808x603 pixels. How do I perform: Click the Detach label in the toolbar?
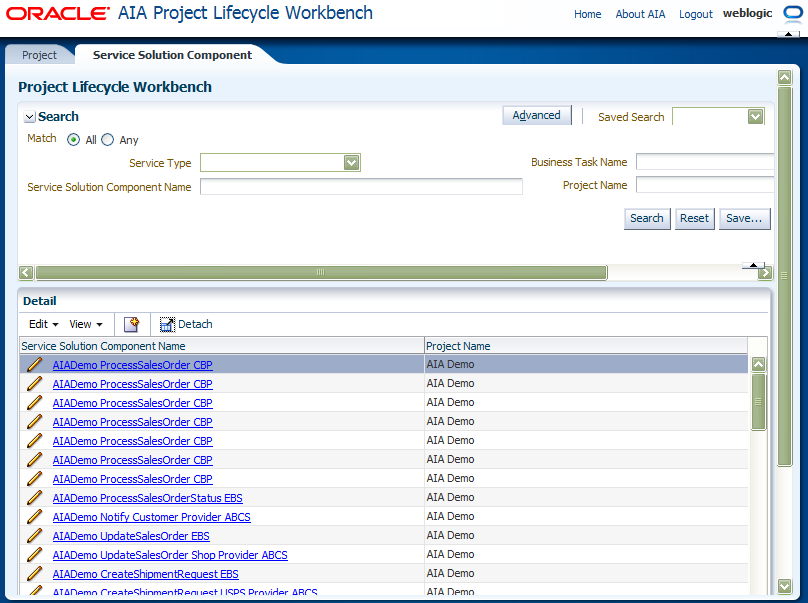[195, 324]
